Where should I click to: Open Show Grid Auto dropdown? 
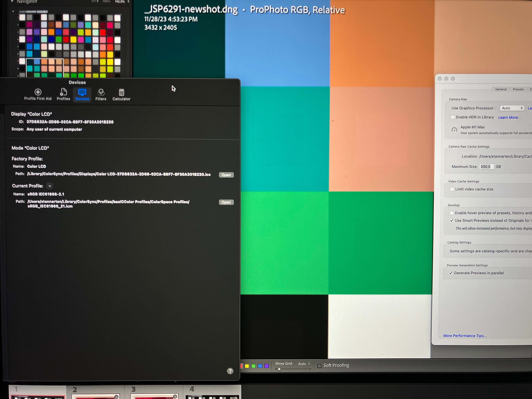point(304,364)
